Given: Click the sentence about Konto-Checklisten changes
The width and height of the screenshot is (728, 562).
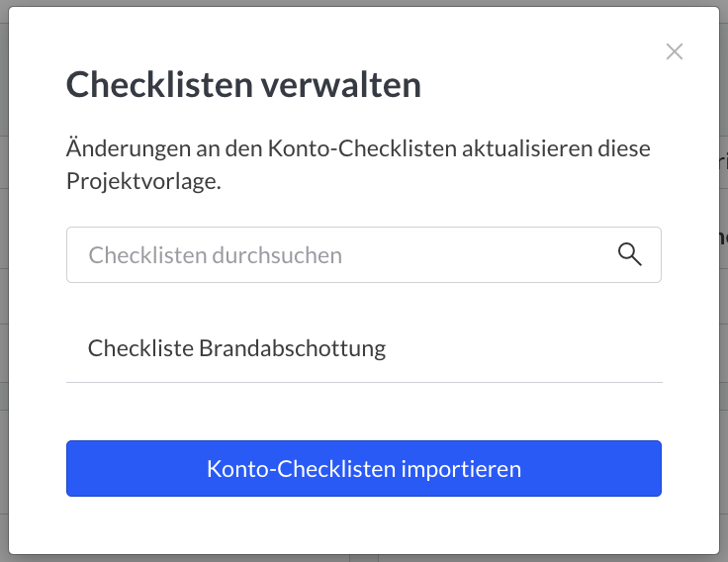Looking at the screenshot, I should pos(358,164).
